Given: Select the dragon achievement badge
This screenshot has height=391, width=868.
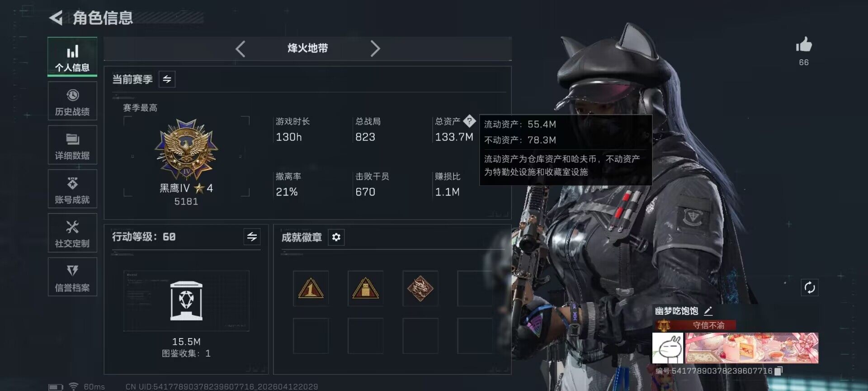Looking at the screenshot, I should pos(420,288).
